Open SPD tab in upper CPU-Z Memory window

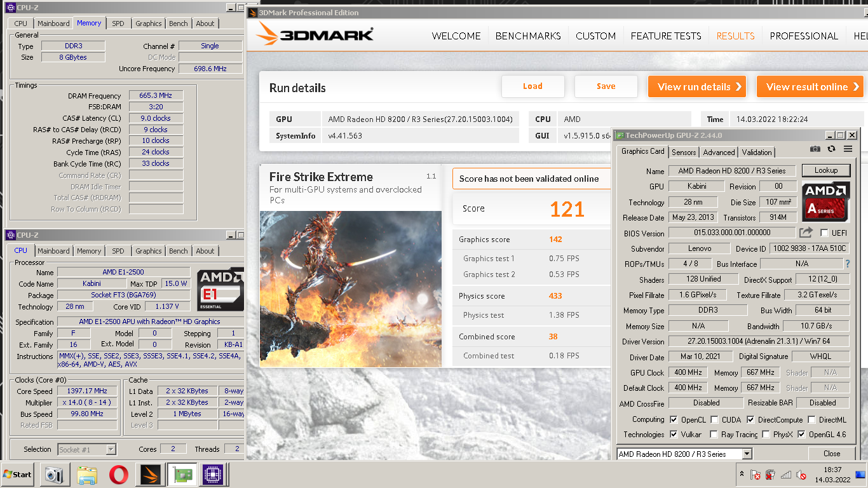pos(118,24)
